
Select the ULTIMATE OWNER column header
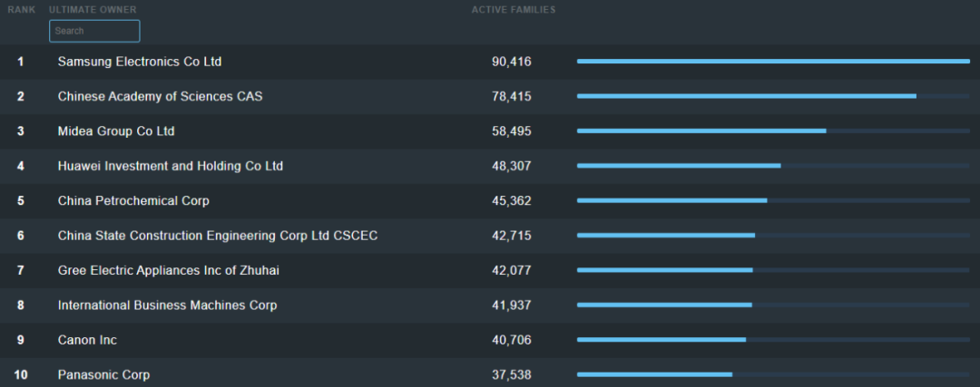93,10
